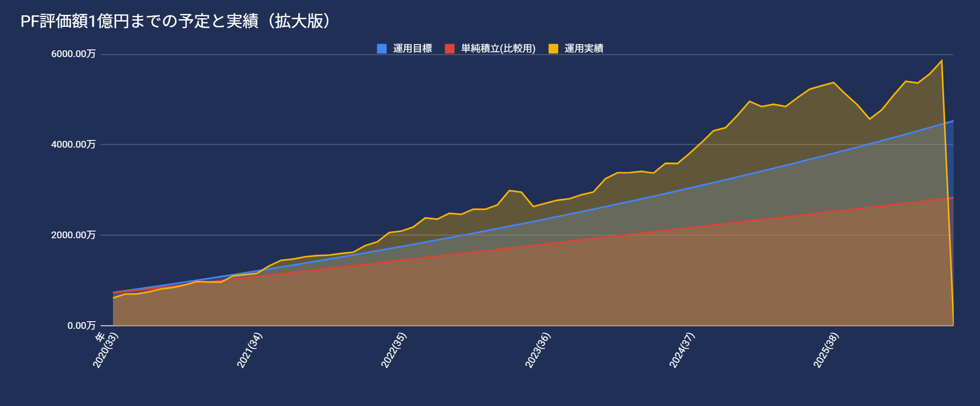Click the right end of the blue line
980x406 pixels.
953,121
